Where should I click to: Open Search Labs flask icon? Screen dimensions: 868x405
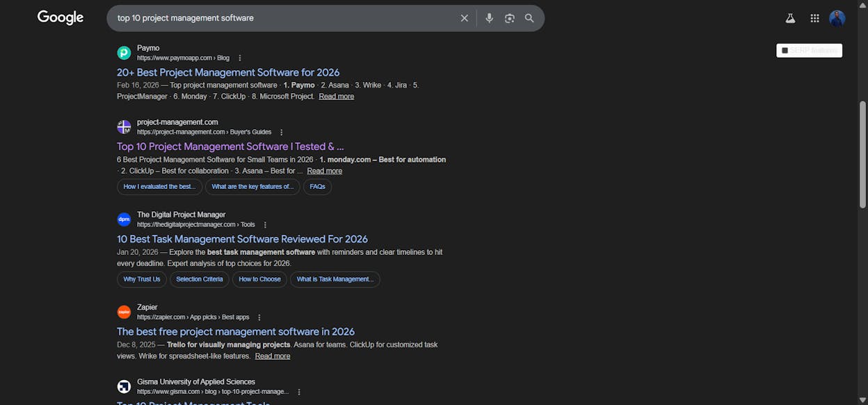coord(790,18)
